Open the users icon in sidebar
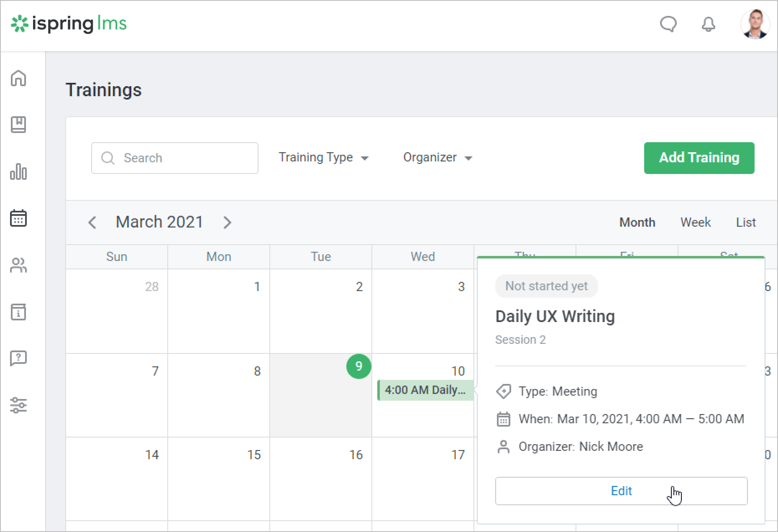The width and height of the screenshot is (778, 532). pyautogui.click(x=18, y=265)
